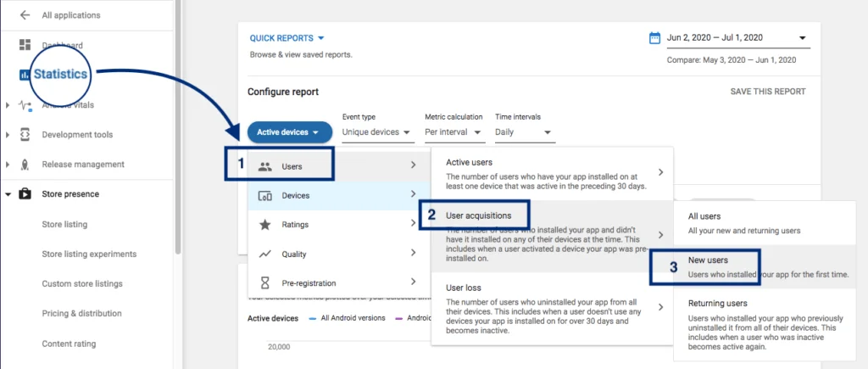Click the Release management rocket icon
This screenshot has width=868, height=369.
point(25,165)
